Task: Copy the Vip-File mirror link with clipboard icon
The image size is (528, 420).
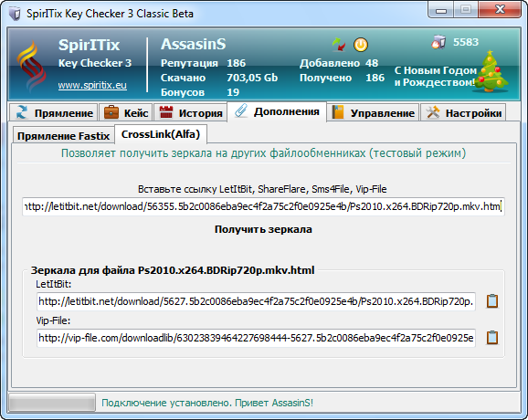Action: point(492,338)
